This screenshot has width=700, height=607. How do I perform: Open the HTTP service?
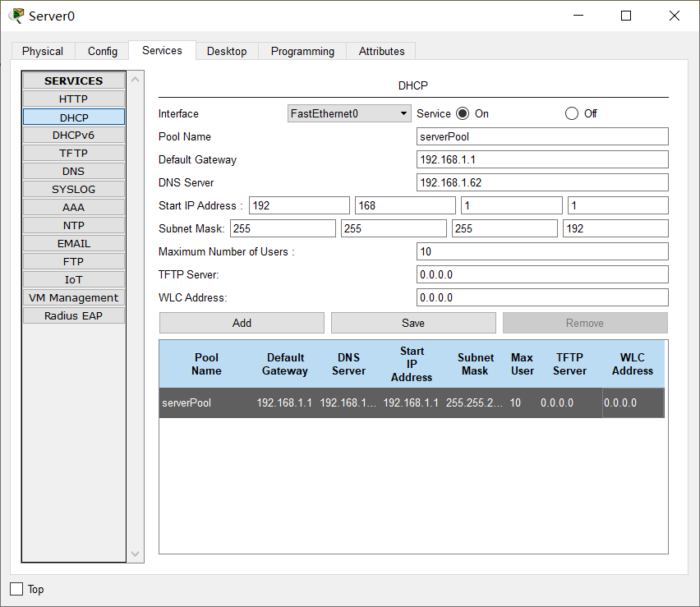74,99
